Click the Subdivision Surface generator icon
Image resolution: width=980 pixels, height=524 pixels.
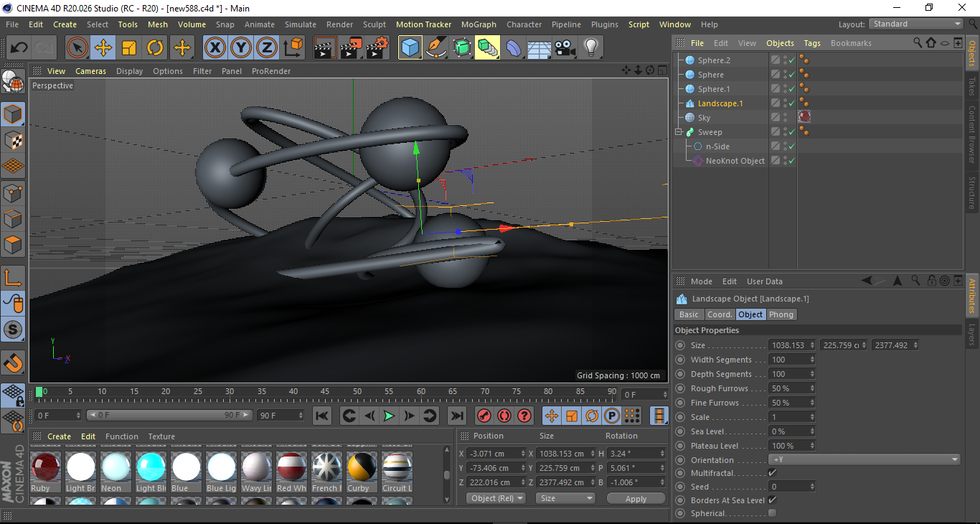462,48
